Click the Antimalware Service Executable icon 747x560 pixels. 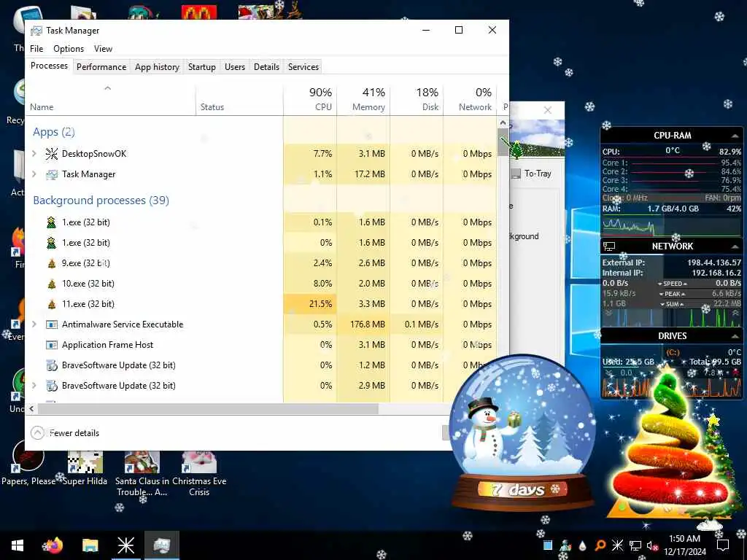tap(52, 324)
